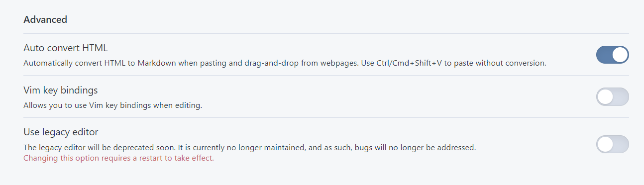Enable the Vim key bindings toggle
The height and width of the screenshot is (185, 644).
click(x=613, y=97)
